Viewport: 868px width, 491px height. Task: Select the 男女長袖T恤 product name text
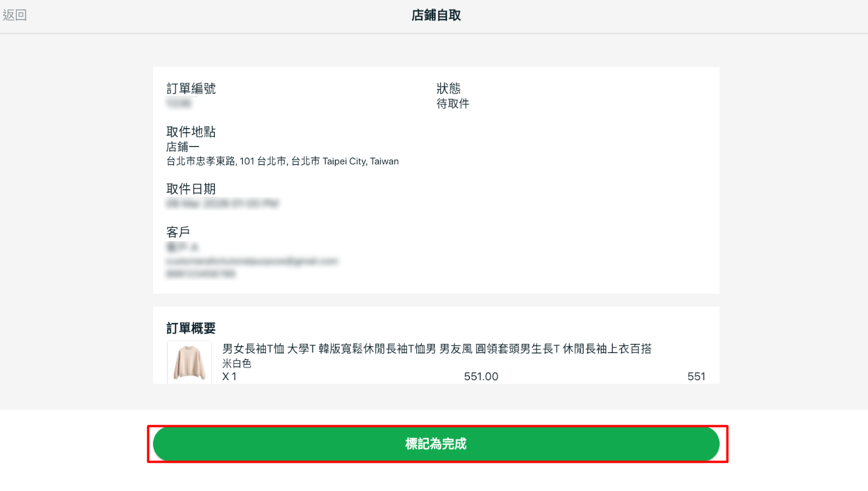(x=437, y=348)
